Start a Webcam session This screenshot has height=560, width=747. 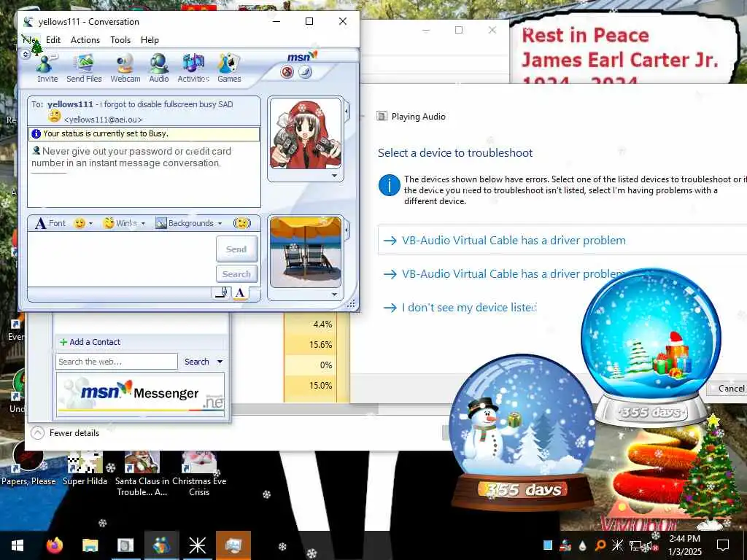point(125,69)
